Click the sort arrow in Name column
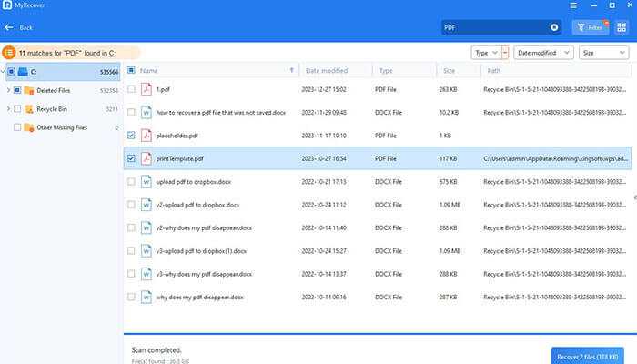The width and height of the screenshot is (637, 364). point(291,70)
